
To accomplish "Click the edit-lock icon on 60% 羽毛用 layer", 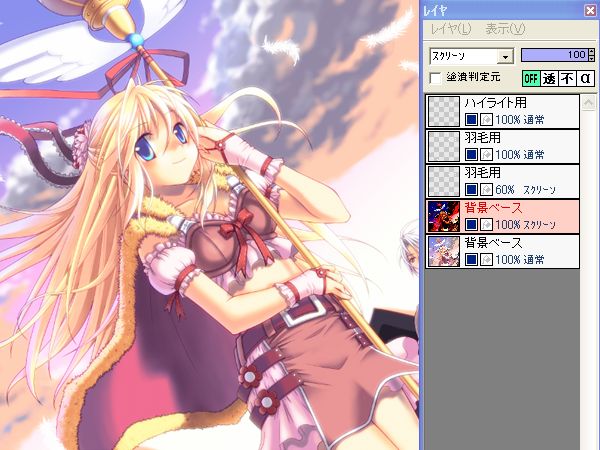I will [x=485, y=189].
